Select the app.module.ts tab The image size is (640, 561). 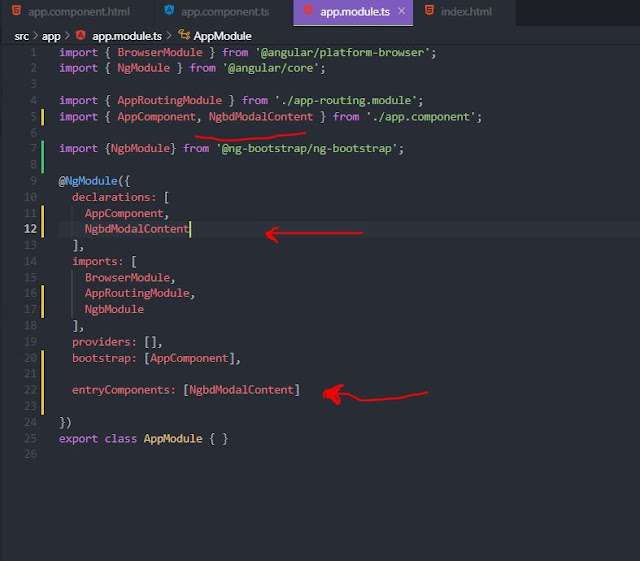coord(353,12)
